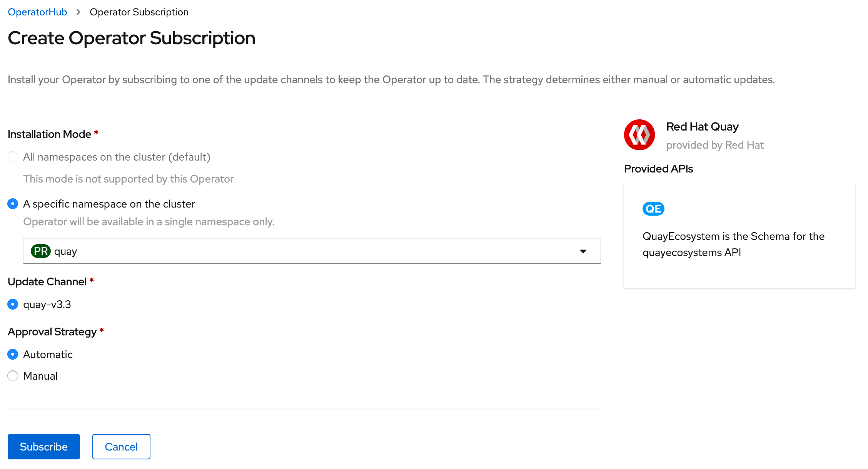Click the Provided APIs heading
868x469 pixels.
tap(658, 169)
